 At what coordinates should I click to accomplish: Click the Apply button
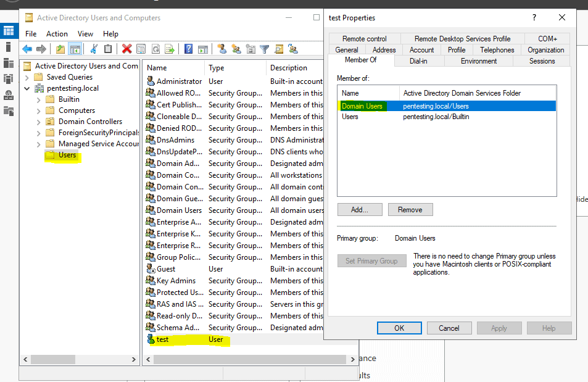(x=499, y=328)
